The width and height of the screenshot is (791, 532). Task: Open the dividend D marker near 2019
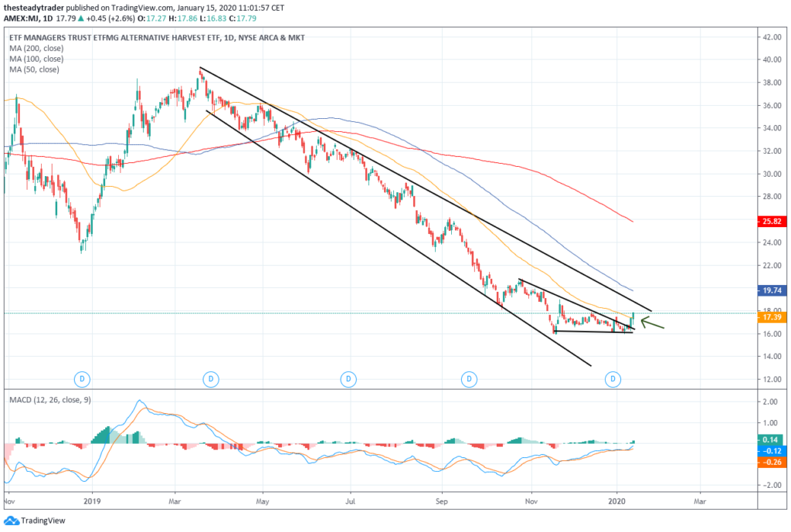(82, 379)
